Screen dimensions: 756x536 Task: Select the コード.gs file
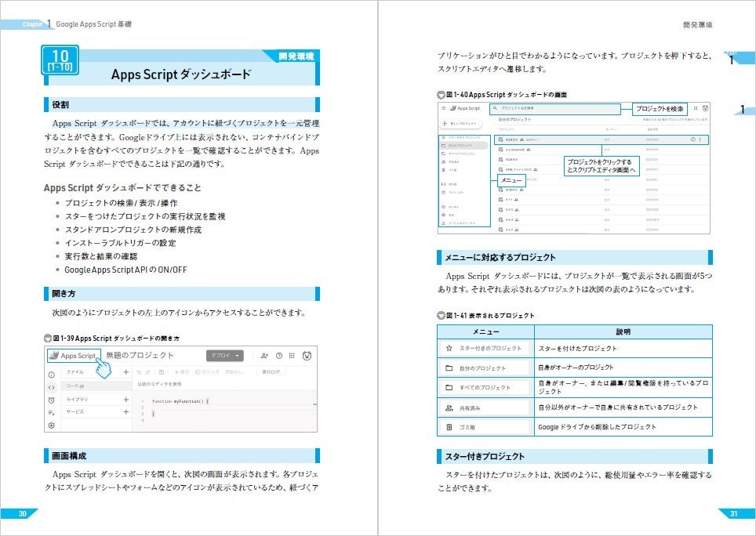[96, 386]
